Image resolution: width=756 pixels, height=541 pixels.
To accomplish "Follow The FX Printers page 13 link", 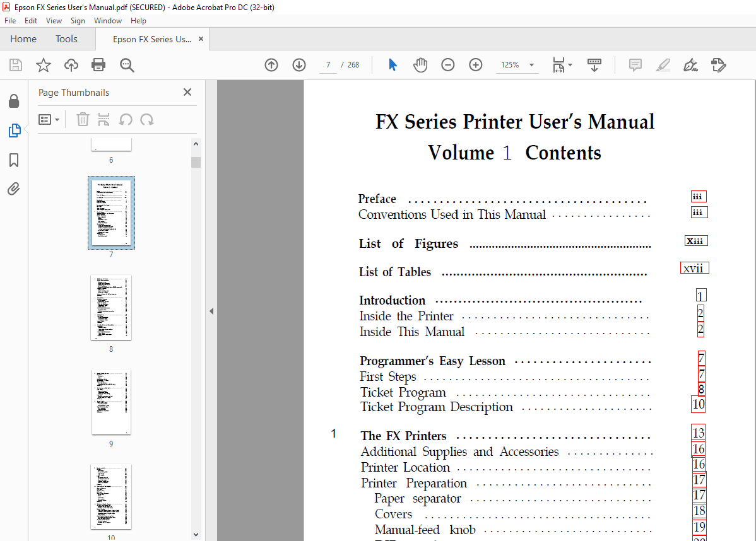I will pyautogui.click(x=698, y=433).
